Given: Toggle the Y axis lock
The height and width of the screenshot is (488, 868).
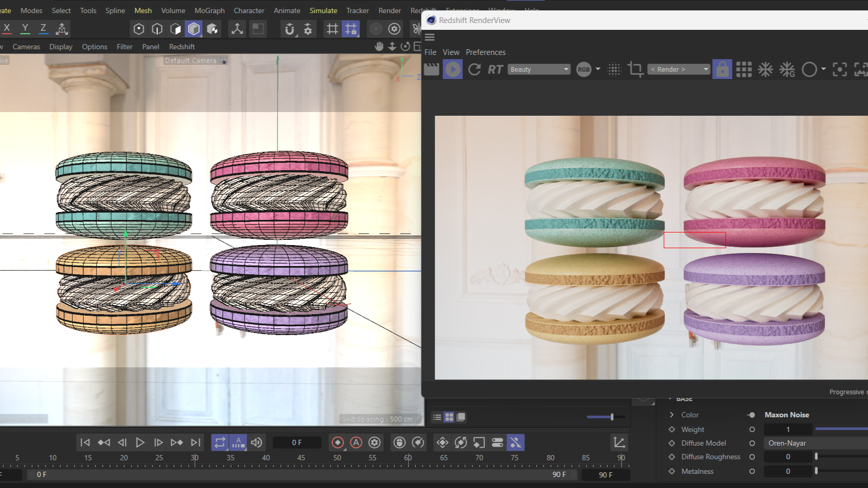Looking at the screenshot, I should point(25,28).
